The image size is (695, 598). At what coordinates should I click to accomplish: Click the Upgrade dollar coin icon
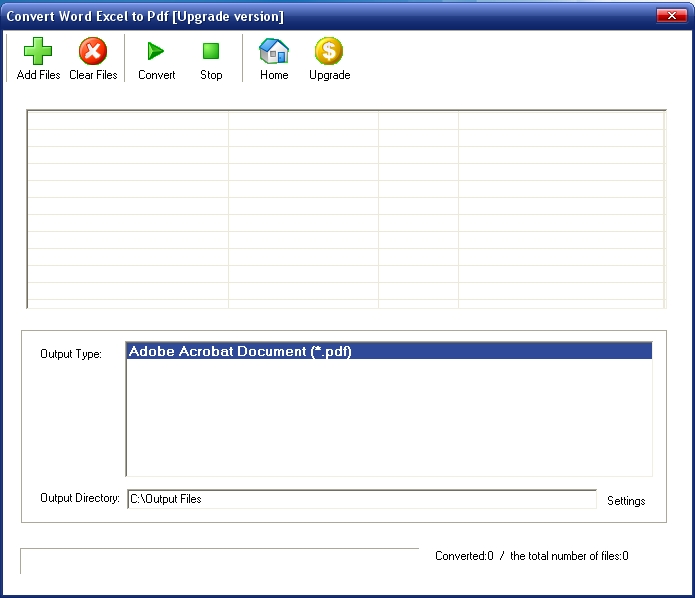[x=329, y=51]
